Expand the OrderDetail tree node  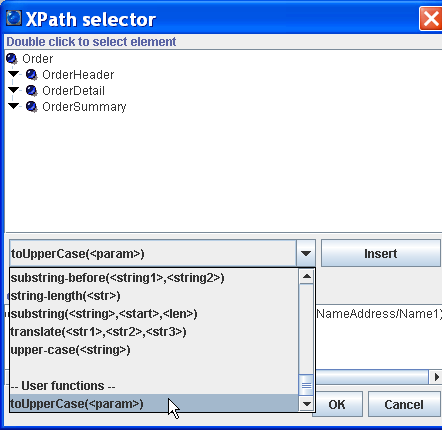pos(14,90)
